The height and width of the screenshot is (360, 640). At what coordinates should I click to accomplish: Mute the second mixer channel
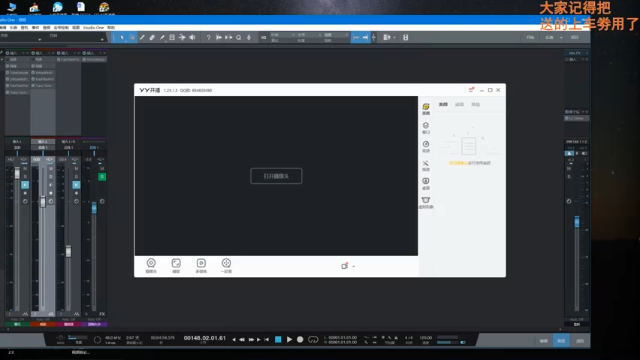[x=51, y=169]
